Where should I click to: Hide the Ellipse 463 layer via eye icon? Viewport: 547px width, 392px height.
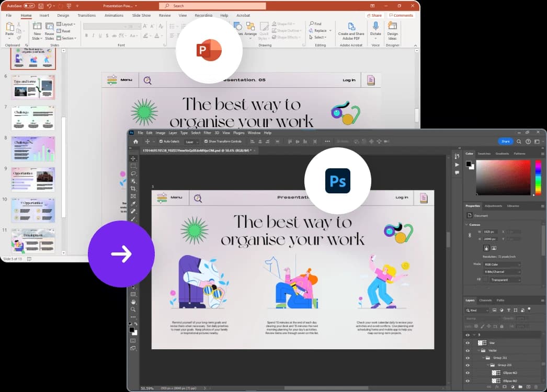468,373
